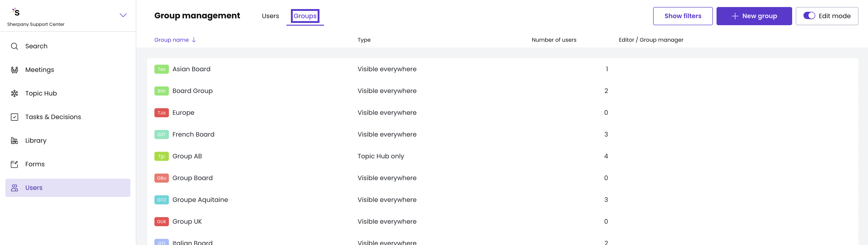Click the Forms pencil icon
The image size is (868, 245).
pyautogui.click(x=14, y=164)
